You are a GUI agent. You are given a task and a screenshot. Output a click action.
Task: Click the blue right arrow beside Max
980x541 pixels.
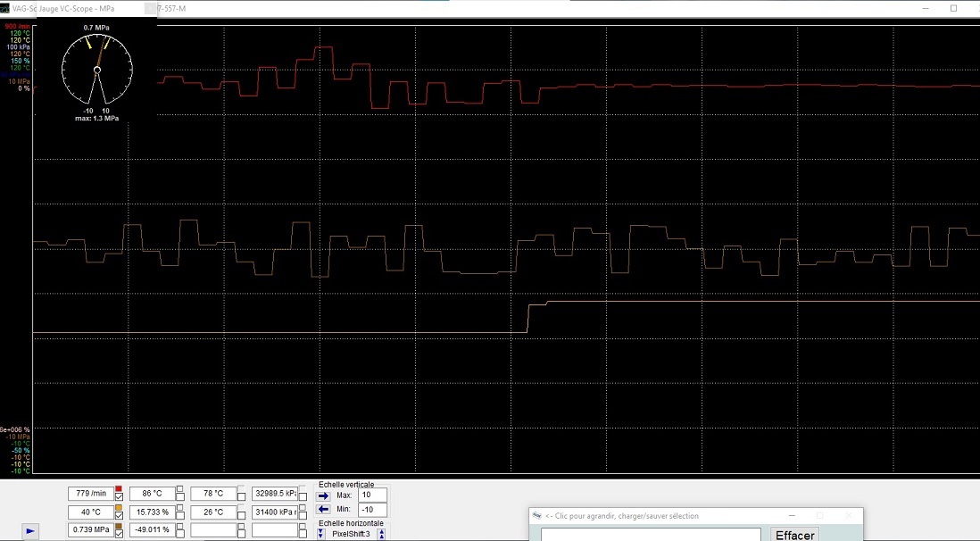pos(323,496)
